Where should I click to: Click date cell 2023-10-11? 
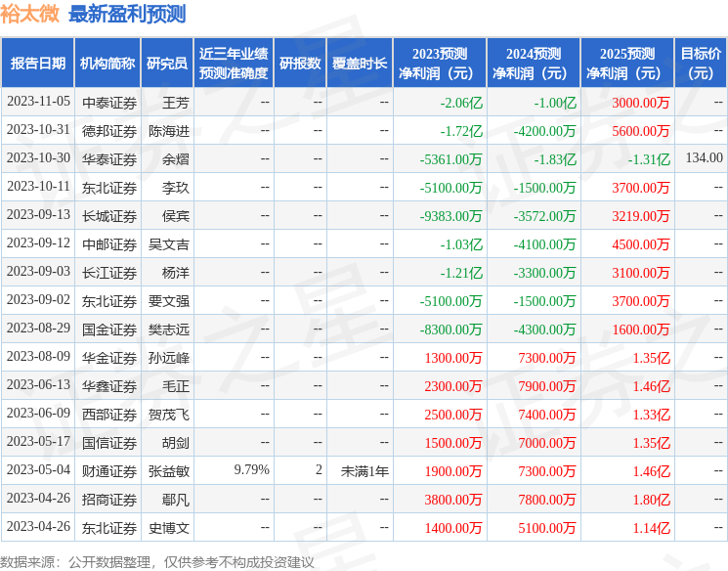click(38, 187)
